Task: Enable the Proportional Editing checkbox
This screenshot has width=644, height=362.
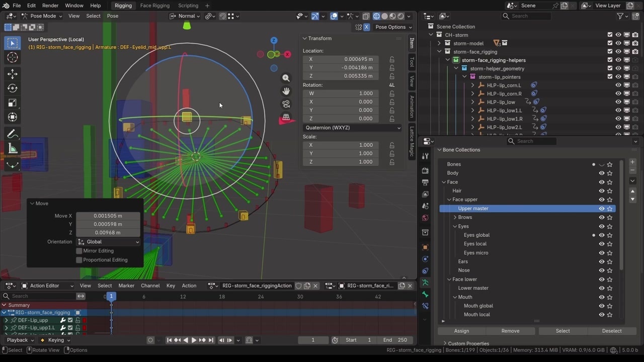Action: 79,260
